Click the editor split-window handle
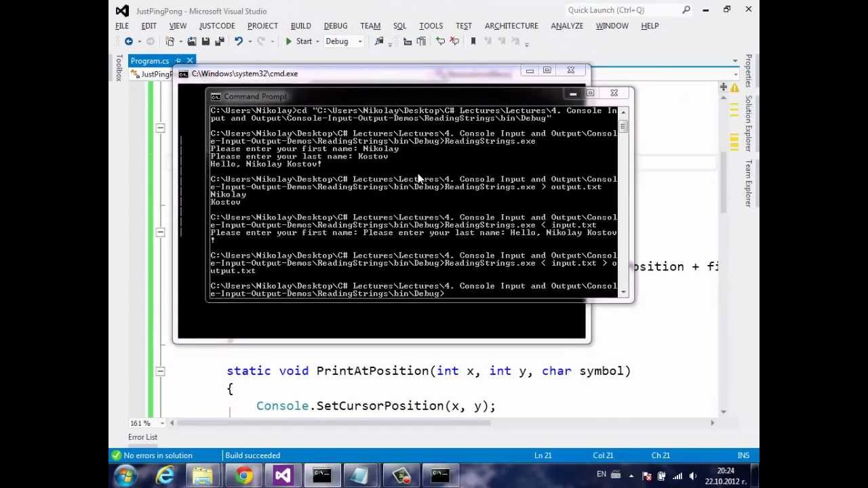The height and width of the screenshot is (488, 868). [x=724, y=87]
